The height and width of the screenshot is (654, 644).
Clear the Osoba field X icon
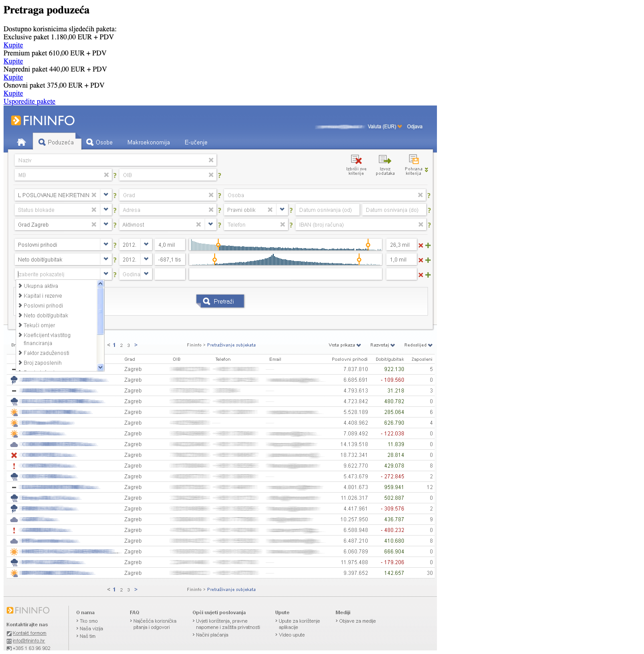point(420,195)
